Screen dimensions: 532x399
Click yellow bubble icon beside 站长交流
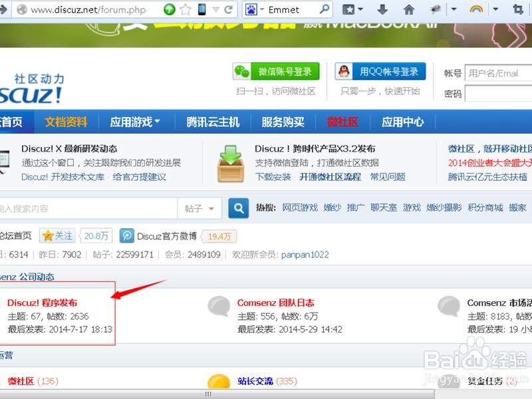219,382
